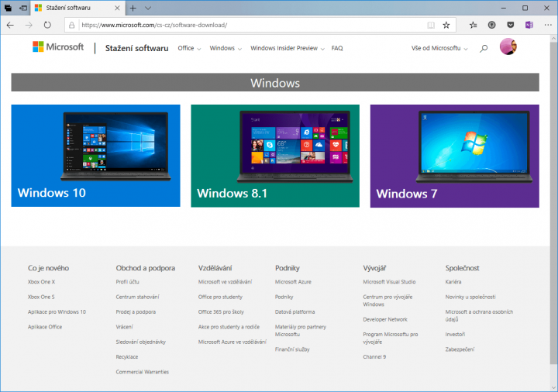
Task: Open Profil účtu link
Action: [x=127, y=282]
